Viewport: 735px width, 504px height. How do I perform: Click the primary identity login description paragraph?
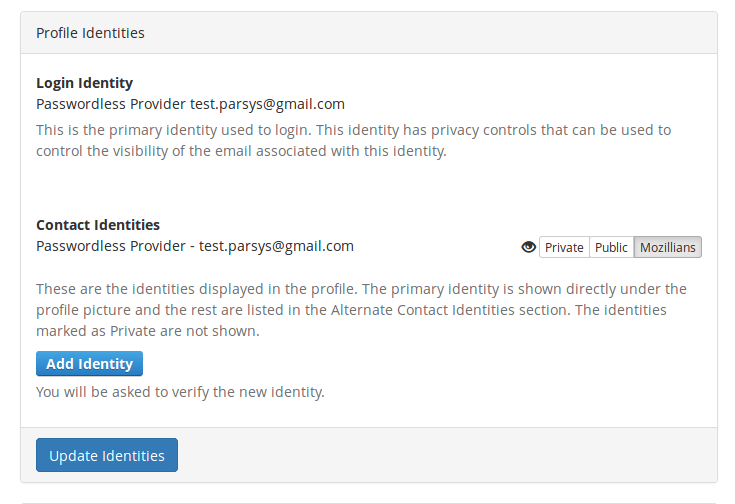tap(353, 140)
